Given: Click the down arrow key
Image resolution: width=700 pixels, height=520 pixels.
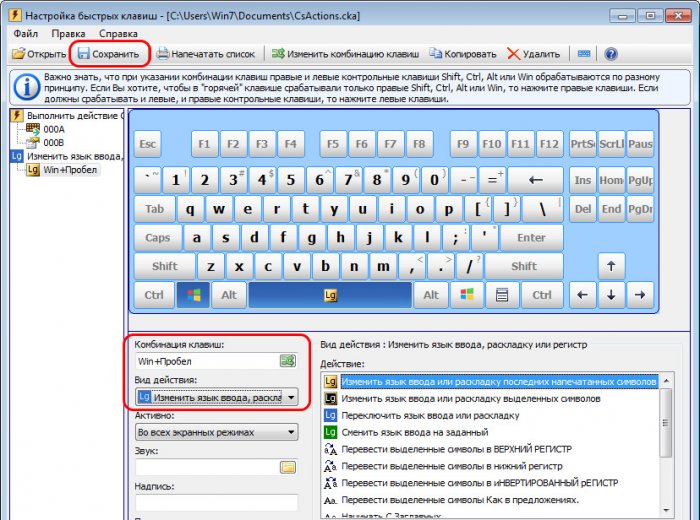Looking at the screenshot, I should click(611, 295).
